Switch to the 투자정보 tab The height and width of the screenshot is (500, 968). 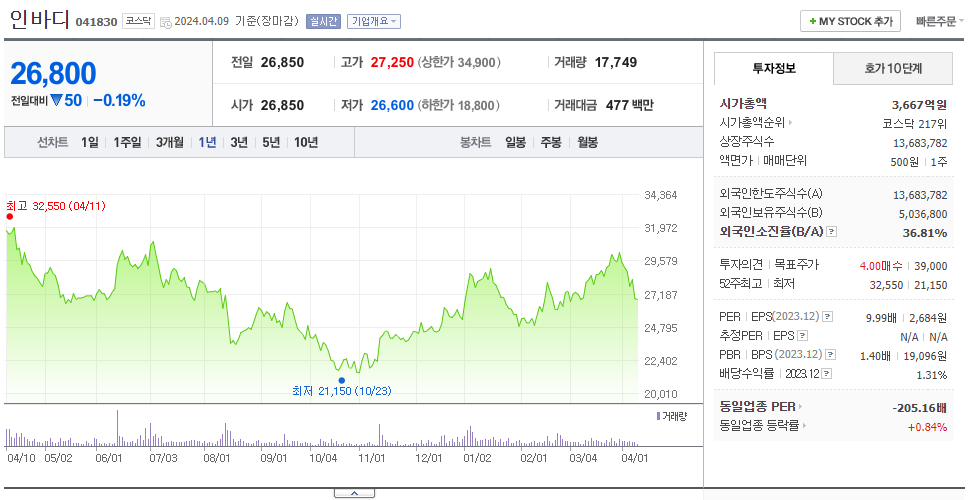(x=774, y=69)
